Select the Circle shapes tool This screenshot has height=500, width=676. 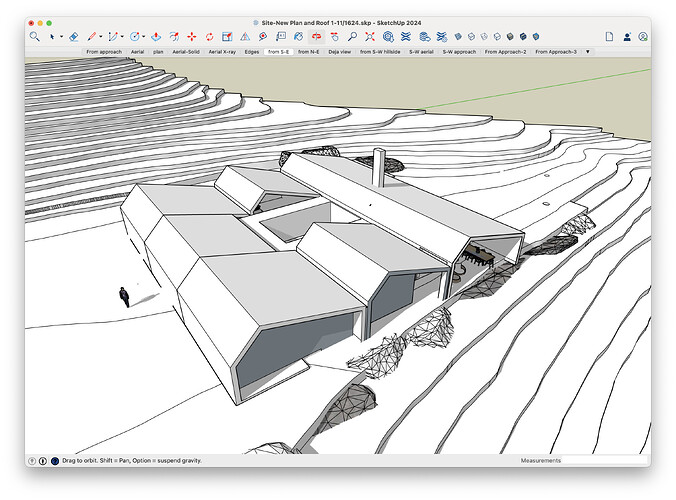tap(135, 37)
